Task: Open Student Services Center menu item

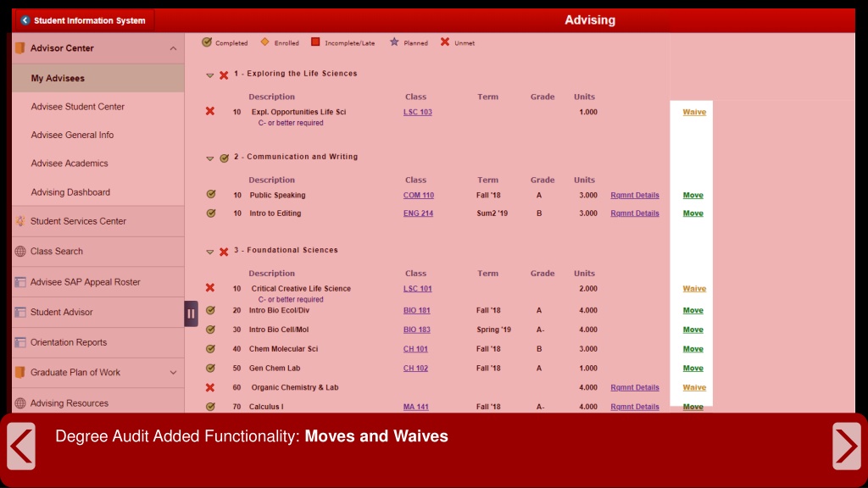Action: [98, 221]
